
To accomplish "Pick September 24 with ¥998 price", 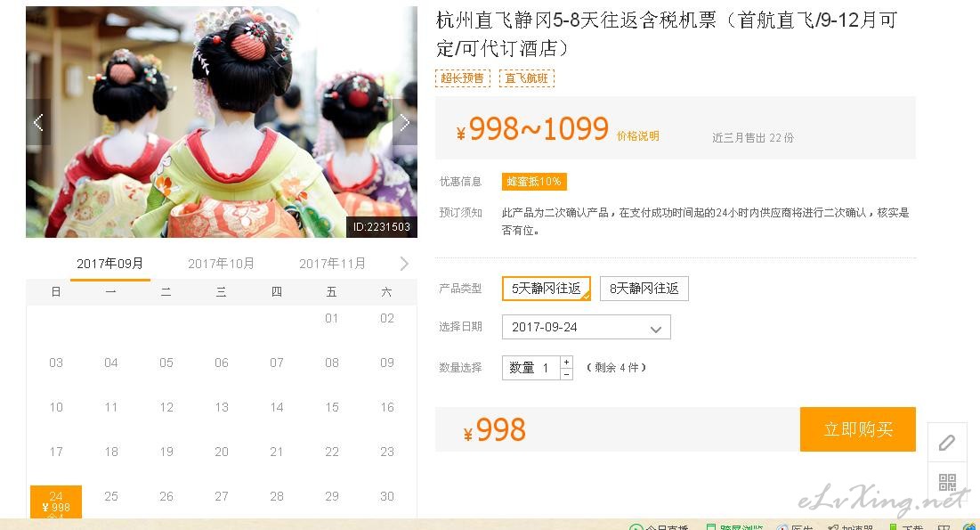I will coord(55,501).
